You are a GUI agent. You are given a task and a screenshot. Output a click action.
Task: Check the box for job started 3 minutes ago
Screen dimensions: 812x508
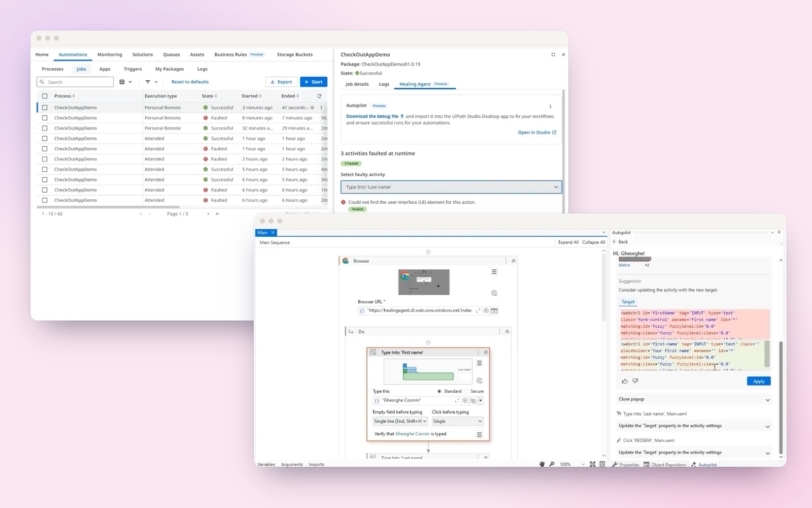click(45, 108)
